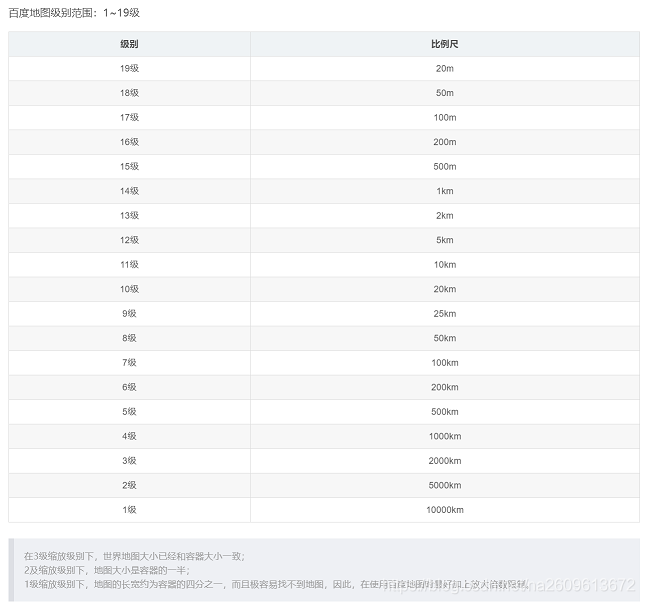Screen dimensions: 645x604
Task: Select the '12级' cell
Action: [129, 240]
